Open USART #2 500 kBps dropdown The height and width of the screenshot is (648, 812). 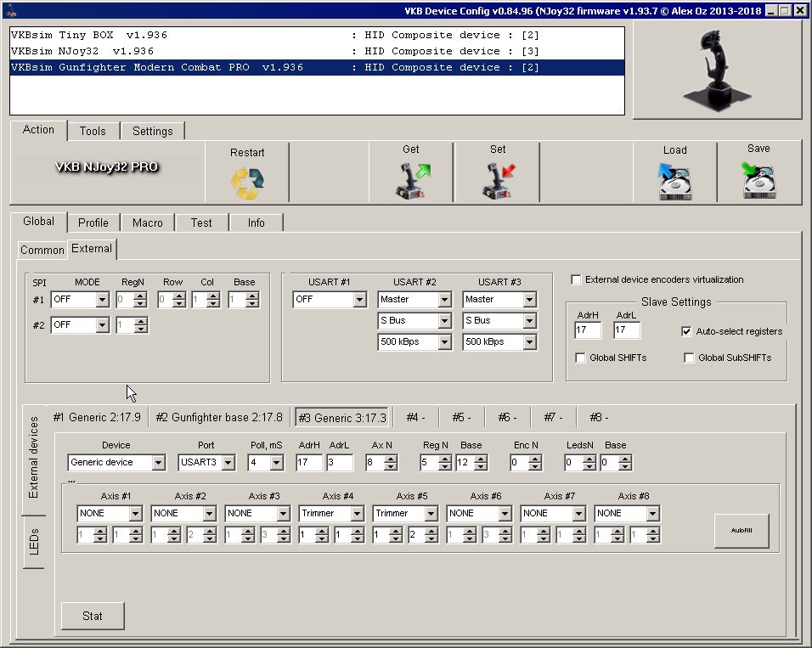coord(444,342)
